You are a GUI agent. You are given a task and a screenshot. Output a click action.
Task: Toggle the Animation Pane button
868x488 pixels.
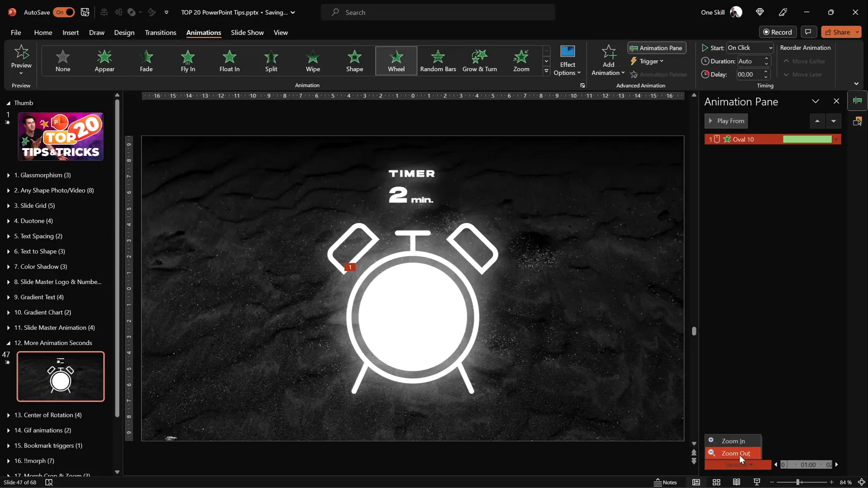(x=656, y=48)
